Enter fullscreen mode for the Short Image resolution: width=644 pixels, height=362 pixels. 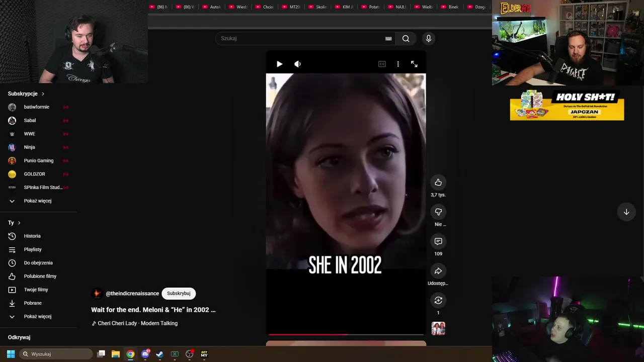click(x=414, y=64)
